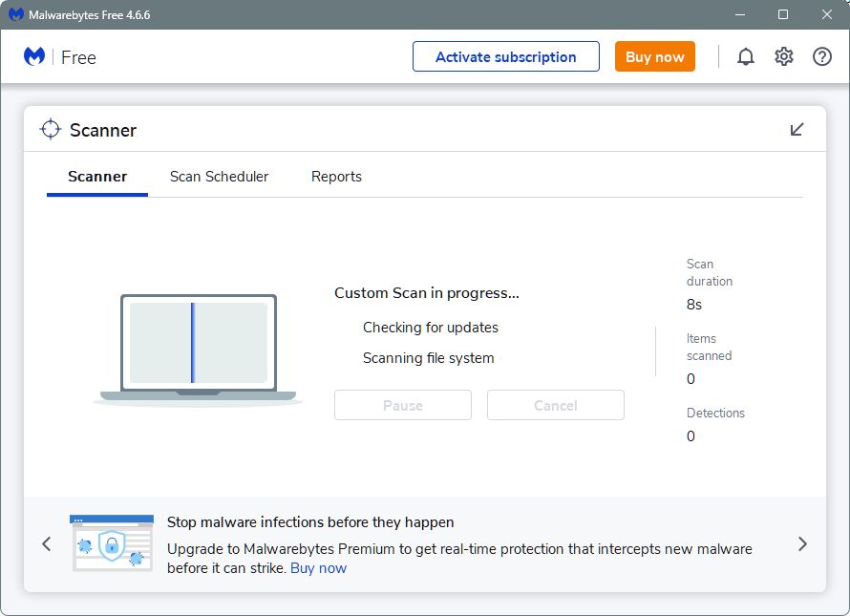
Task: Switch to the Scan Scheduler tab
Action: tap(219, 177)
